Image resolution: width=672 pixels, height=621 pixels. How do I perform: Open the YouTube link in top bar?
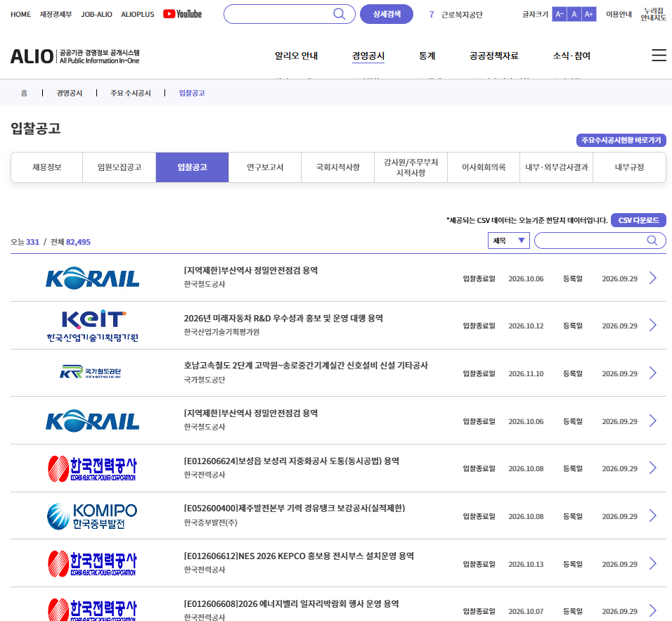182,14
